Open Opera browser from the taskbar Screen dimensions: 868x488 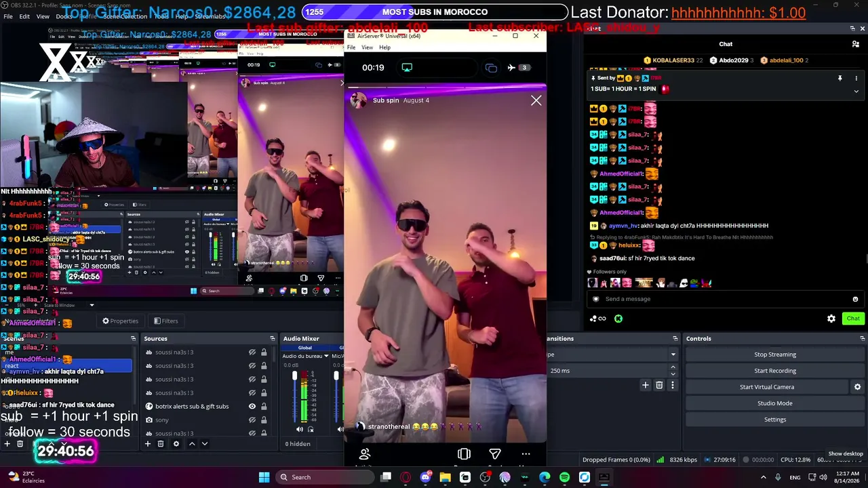[x=406, y=477]
